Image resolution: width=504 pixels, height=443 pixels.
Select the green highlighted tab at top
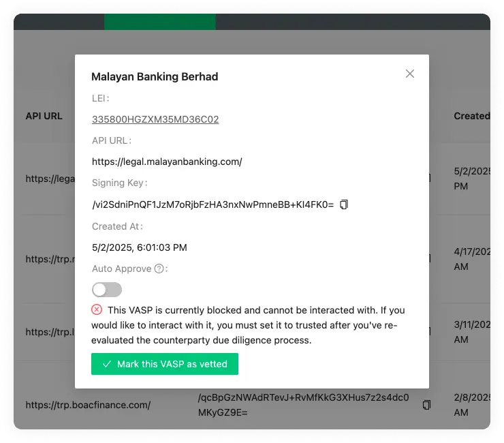click(x=160, y=21)
